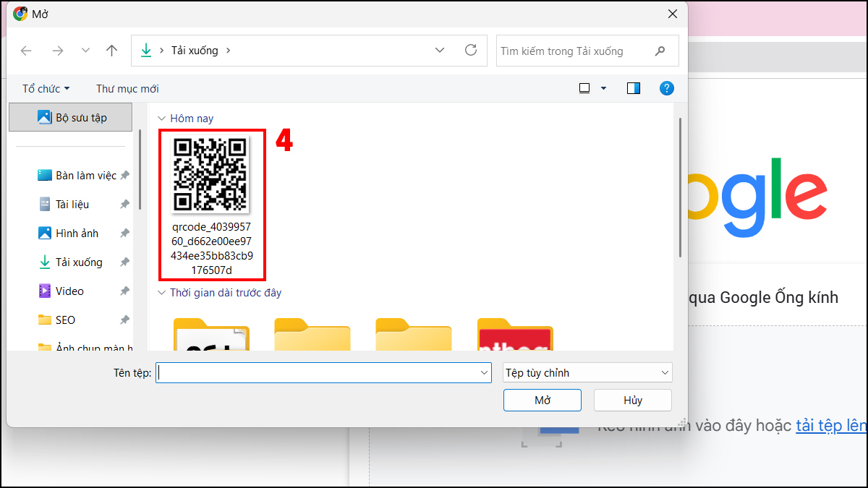Click the sidebar vertical scrollbar

point(140,170)
